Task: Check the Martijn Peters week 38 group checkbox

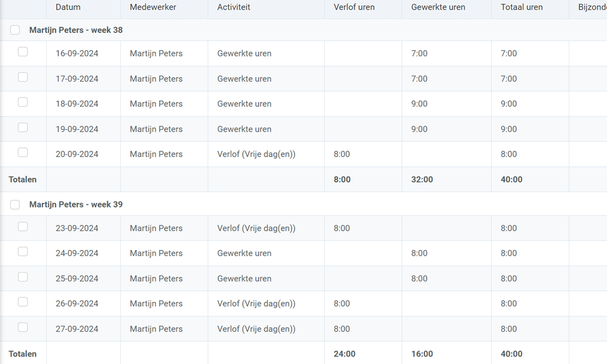Action: 15,30
